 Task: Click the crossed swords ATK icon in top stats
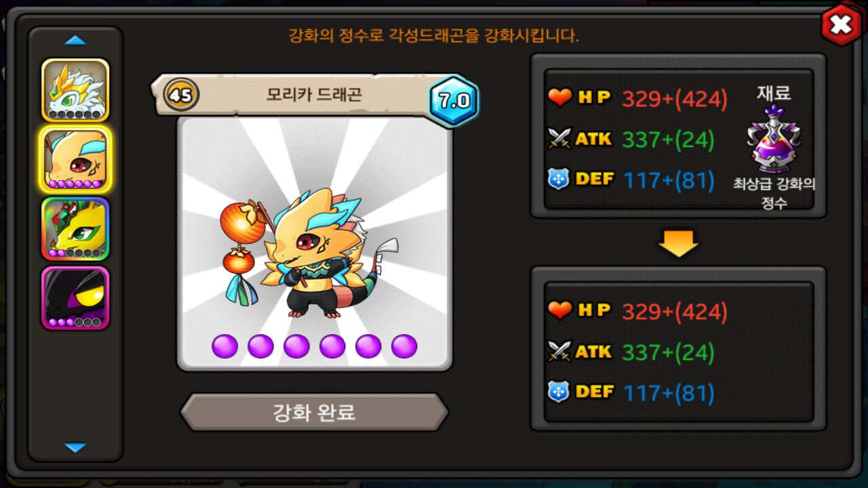click(x=560, y=139)
